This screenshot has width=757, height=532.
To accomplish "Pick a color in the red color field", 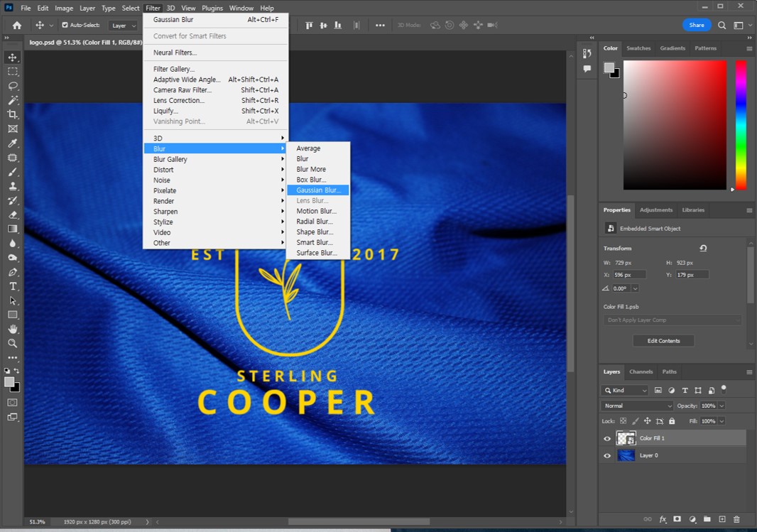I will [x=675, y=125].
